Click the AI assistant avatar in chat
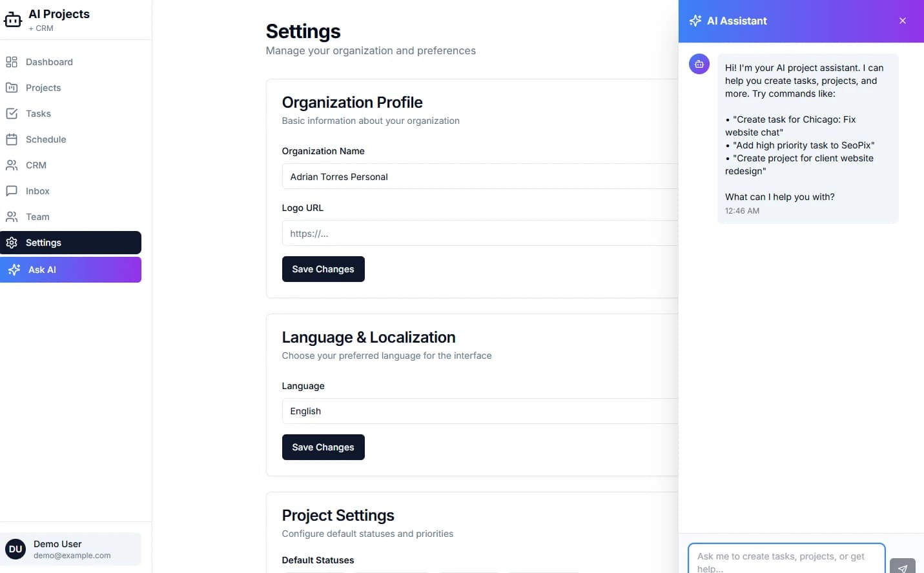Screen dimensions: 924x573 (x=699, y=64)
